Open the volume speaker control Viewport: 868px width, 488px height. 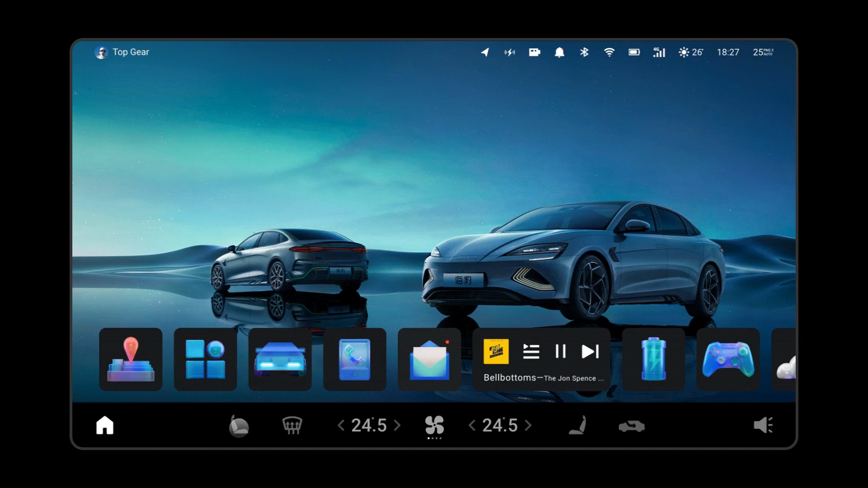click(x=763, y=425)
